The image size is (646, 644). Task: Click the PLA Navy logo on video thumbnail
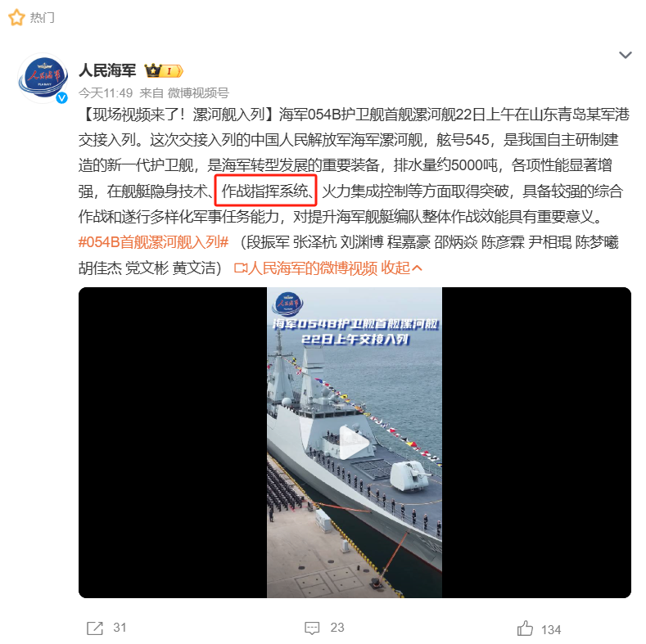(x=287, y=304)
